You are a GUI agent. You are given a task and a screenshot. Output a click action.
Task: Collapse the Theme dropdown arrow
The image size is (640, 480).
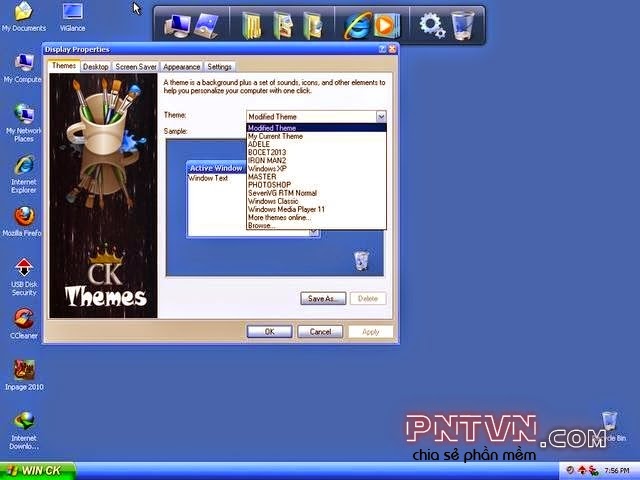(381, 117)
